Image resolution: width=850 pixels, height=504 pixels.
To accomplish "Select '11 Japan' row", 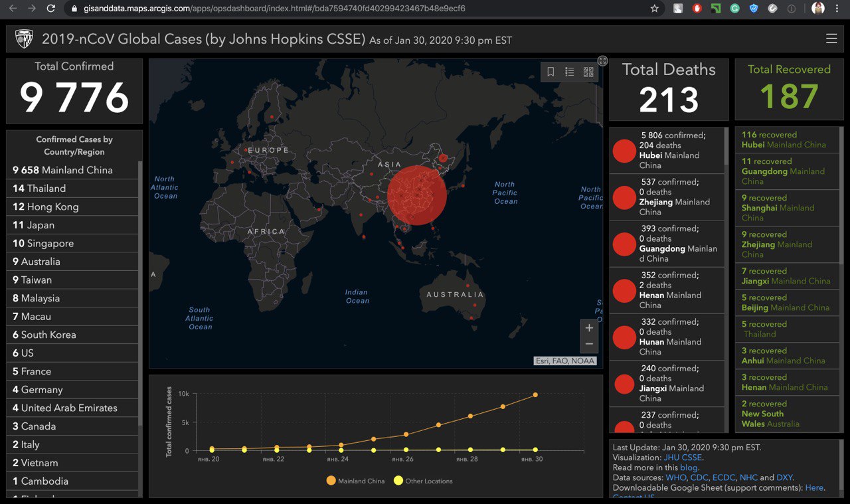I will tap(72, 225).
